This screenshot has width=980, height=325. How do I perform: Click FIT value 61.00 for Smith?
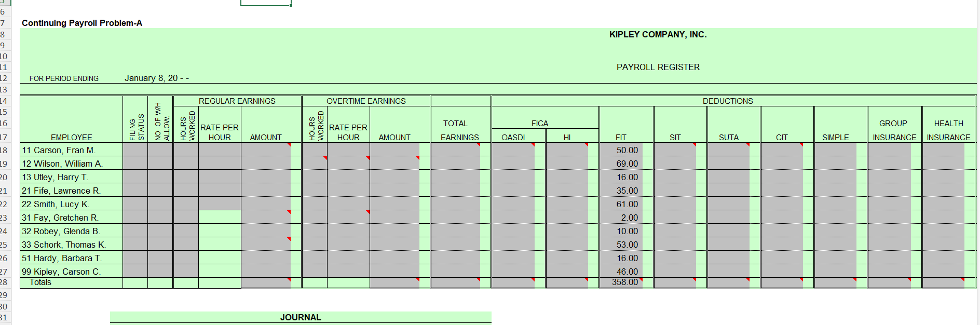pos(627,204)
